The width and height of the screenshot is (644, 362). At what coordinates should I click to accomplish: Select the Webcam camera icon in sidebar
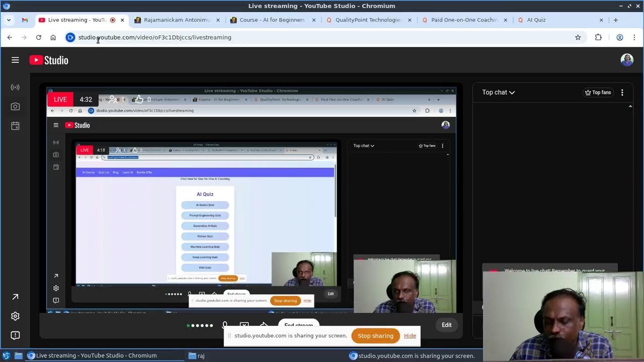click(x=15, y=107)
